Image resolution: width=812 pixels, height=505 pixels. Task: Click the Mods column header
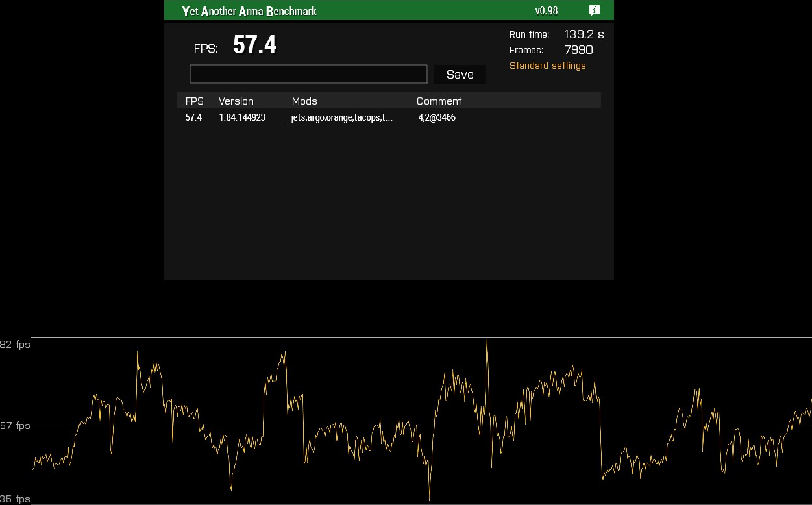coord(304,101)
